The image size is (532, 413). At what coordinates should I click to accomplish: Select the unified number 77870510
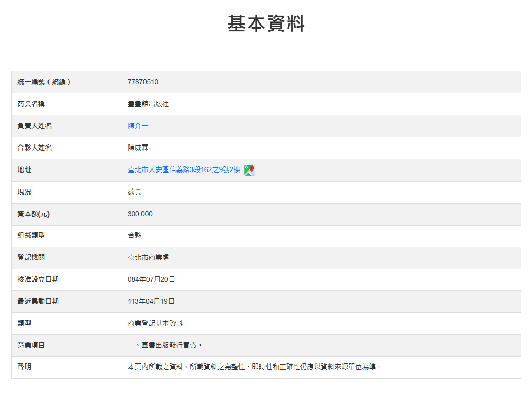(143, 82)
